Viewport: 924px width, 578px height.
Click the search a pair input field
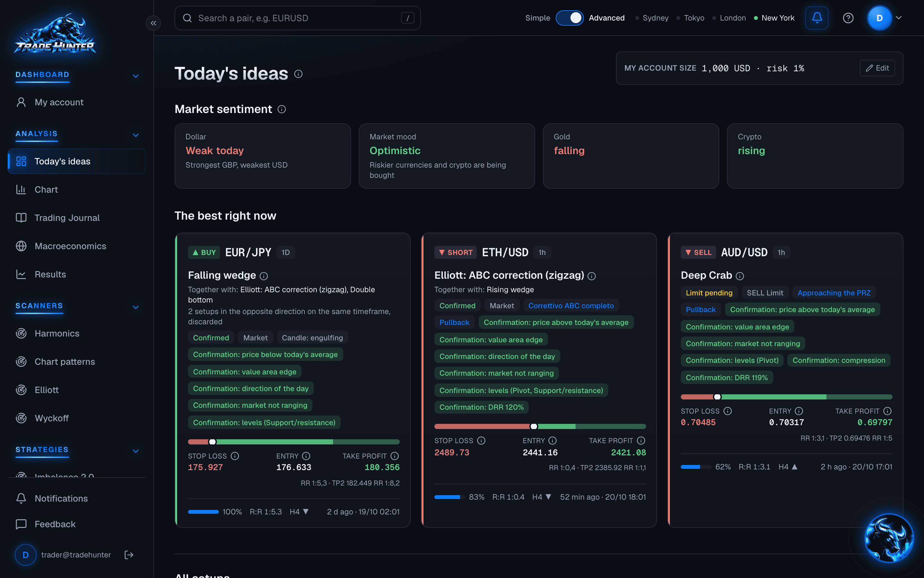pos(297,18)
